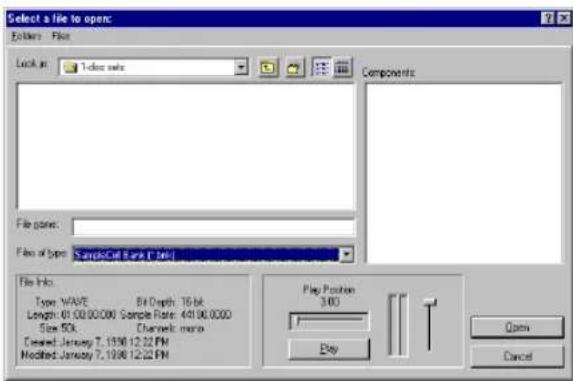Click the Open button
Viewport: 573px width, 381px height.
(x=517, y=327)
